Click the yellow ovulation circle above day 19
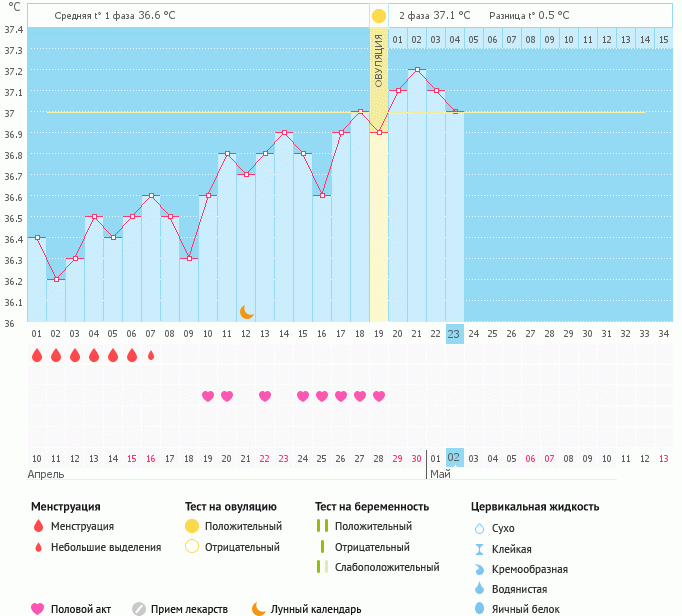Image resolution: width=682 pixels, height=616 pixels. coord(379,16)
